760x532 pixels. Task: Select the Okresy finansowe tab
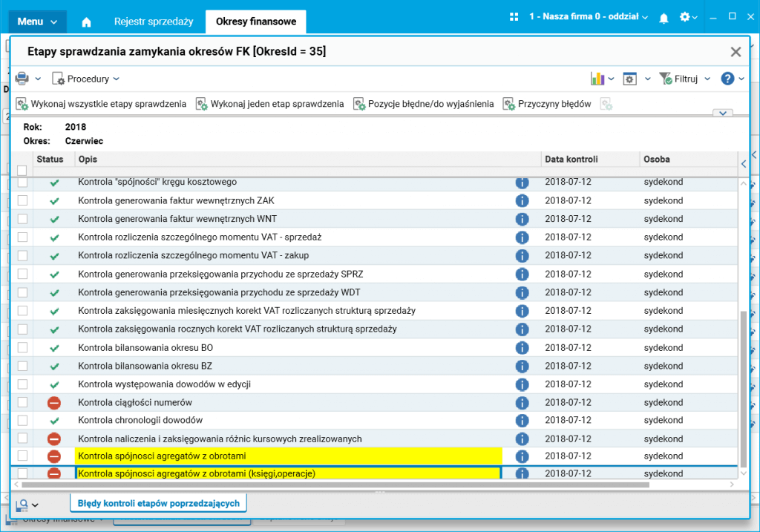pyautogui.click(x=256, y=22)
